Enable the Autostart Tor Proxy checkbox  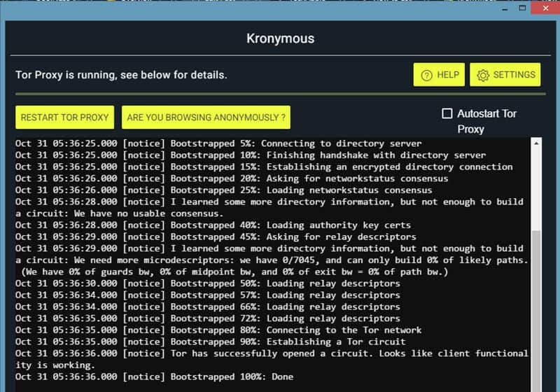pos(447,113)
